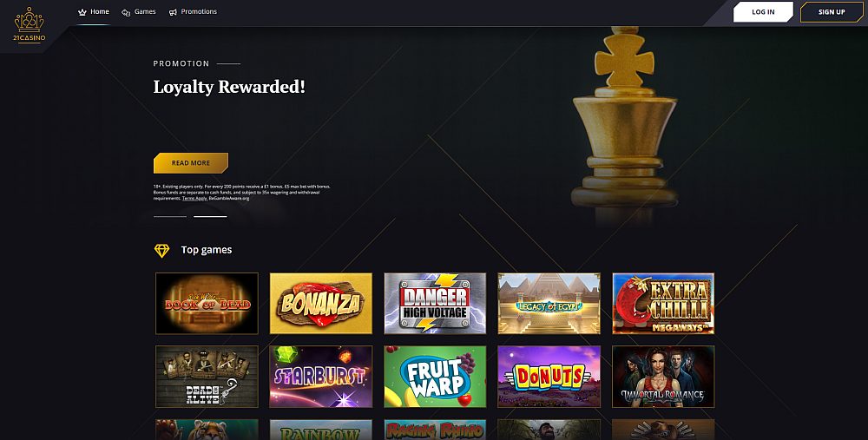Click the crown icon beside Home
868x440 pixels.
(82, 12)
